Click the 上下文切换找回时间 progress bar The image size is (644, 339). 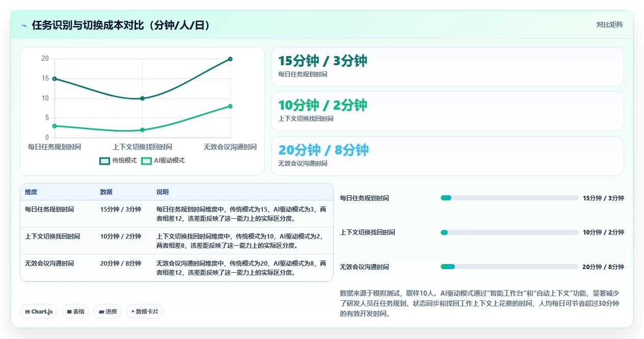pyautogui.click(x=509, y=232)
